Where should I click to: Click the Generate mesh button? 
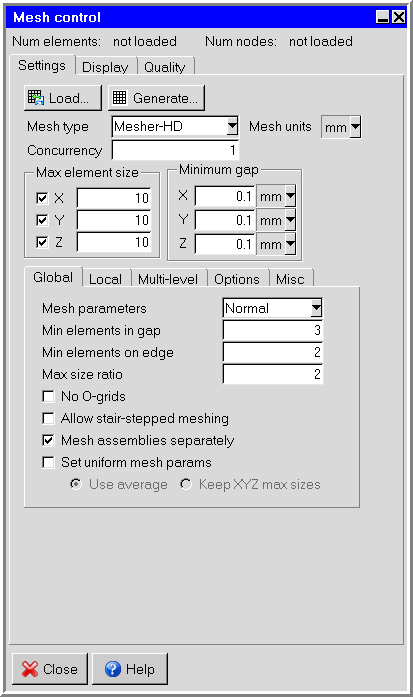tap(156, 98)
